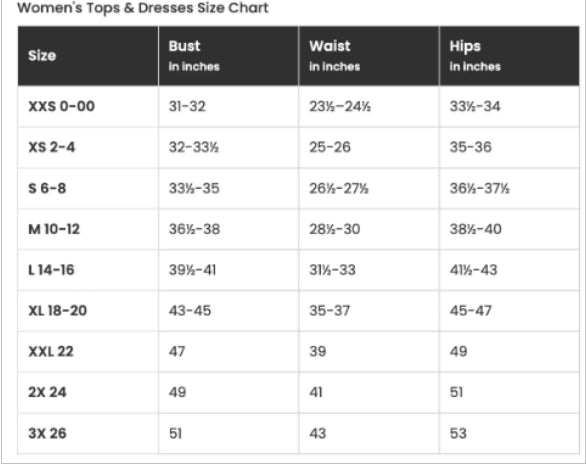This screenshot has height=469, width=586.
Task: Select the XL 18-20 size label
Action: 58,310
